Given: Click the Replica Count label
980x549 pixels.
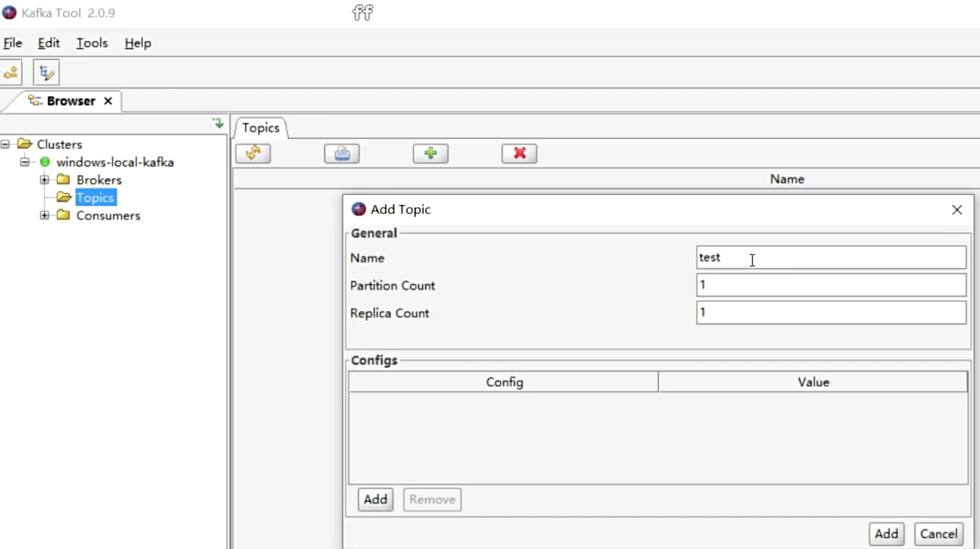Looking at the screenshot, I should click(390, 313).
